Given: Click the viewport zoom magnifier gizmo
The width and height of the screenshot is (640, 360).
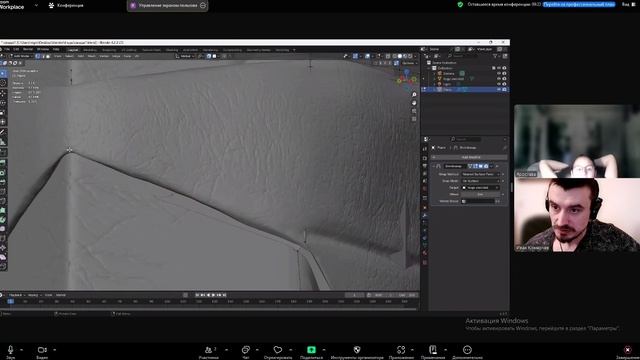Looking at the screenshot, I should coord(414,95).
